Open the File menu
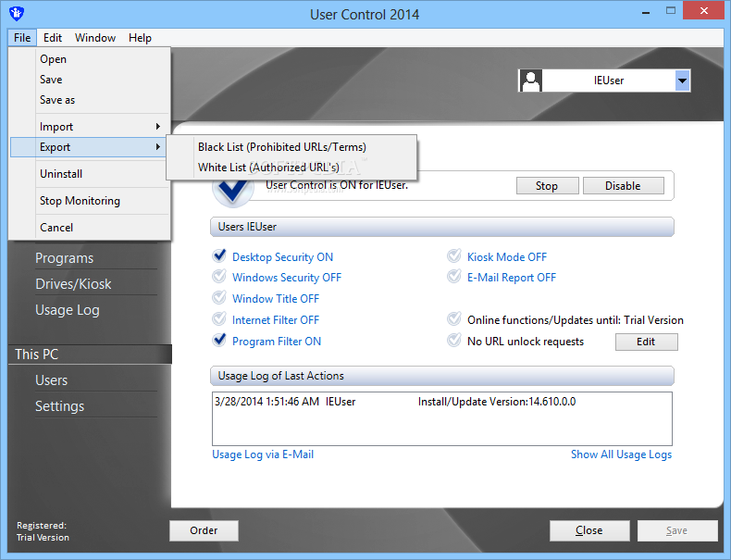This screenshot has width=731, height=560. coord(22,38)
